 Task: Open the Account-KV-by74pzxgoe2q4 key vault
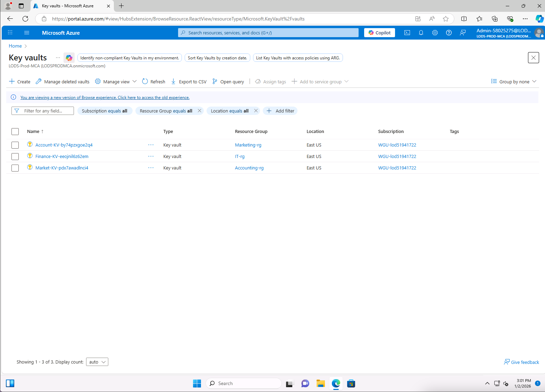pos(64,145)
